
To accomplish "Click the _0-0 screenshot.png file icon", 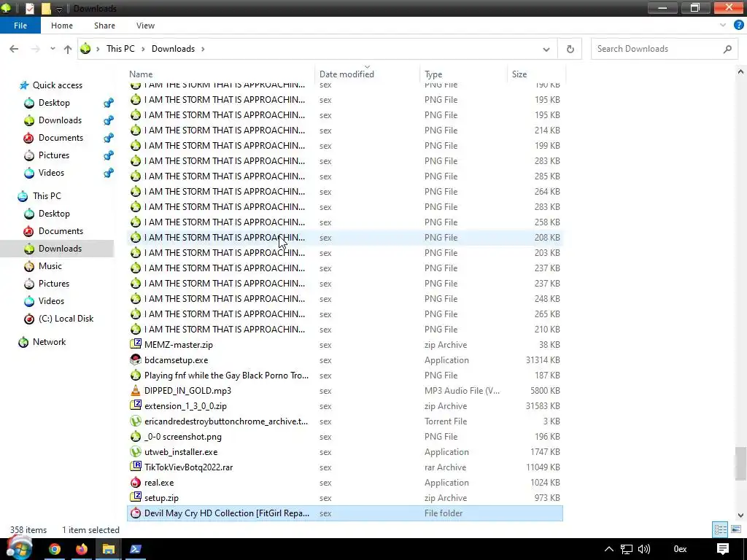I will pos(136,436).
